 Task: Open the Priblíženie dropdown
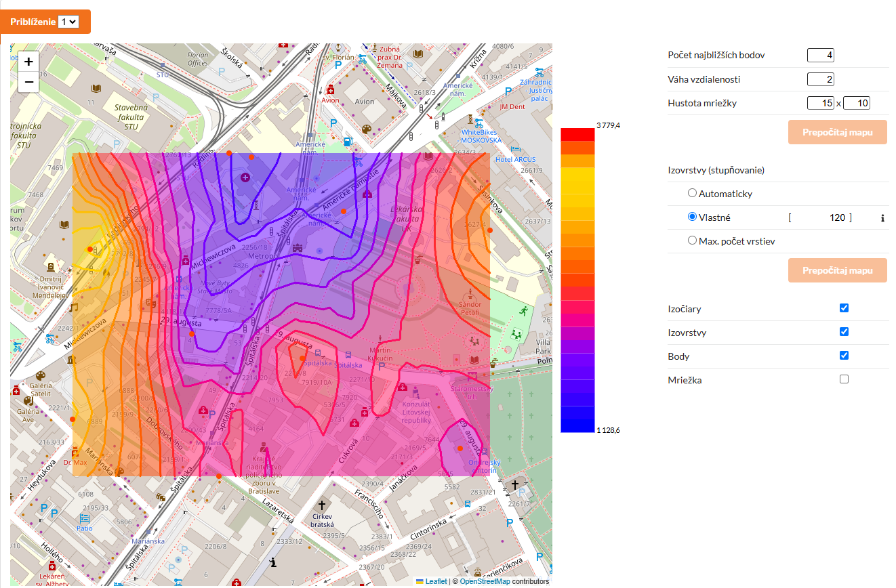[68, 22]
